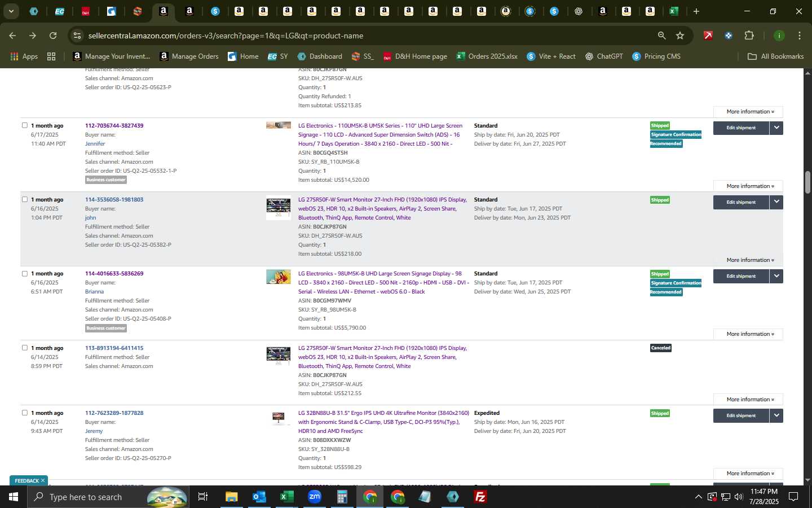Click the Windows taskbar search box
This screenshot has width=812, height=508.
pyautogui.click(x=108, y=497)
